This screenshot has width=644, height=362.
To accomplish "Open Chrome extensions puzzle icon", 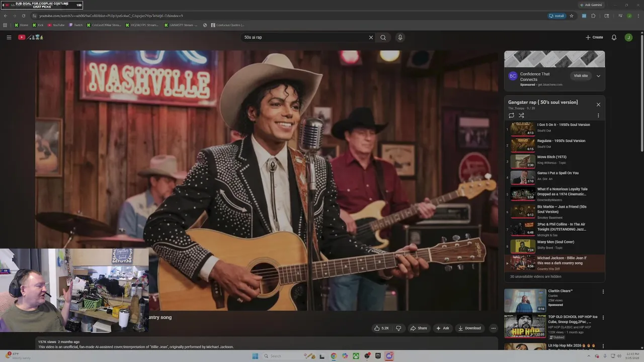I will point(593,16).
